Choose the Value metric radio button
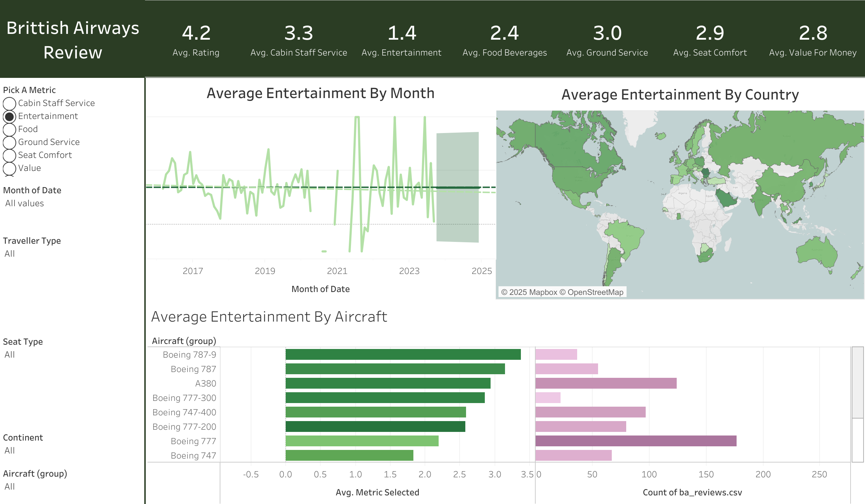This screenshot has width=865, height=504. click(9, 168)
